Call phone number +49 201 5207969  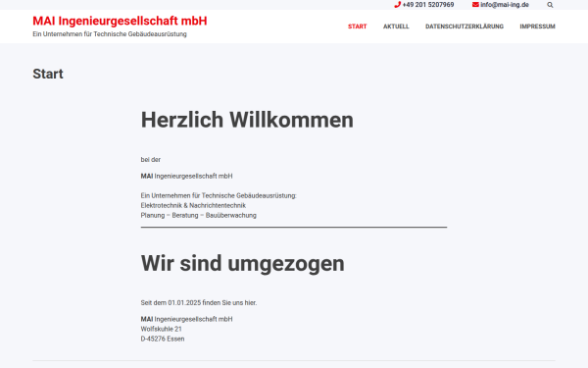pos(428,5)
